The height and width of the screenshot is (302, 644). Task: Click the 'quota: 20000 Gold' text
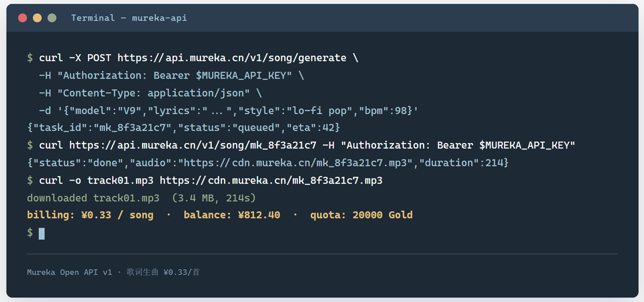tap(361, 215)
